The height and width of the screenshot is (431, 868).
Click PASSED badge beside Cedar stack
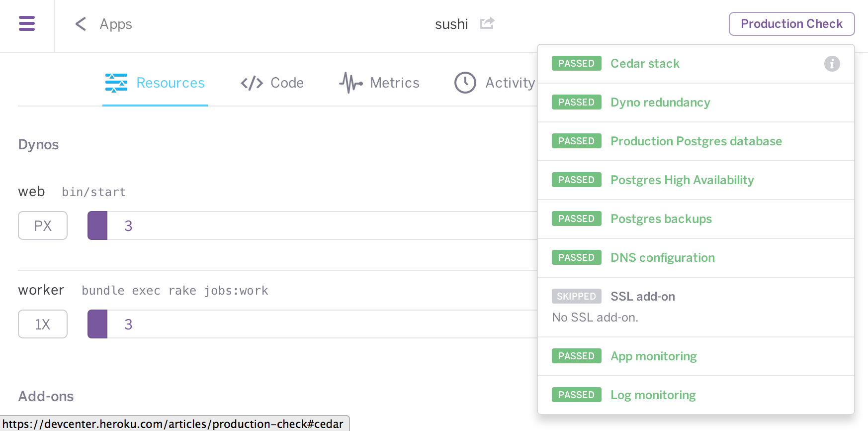point(577,63)
